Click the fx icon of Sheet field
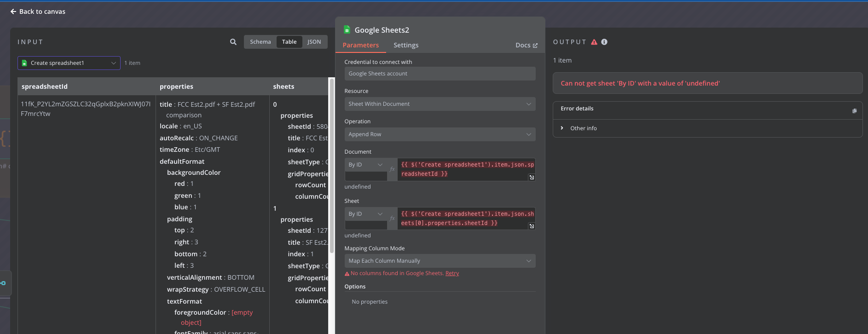 (x=392, y=219)
